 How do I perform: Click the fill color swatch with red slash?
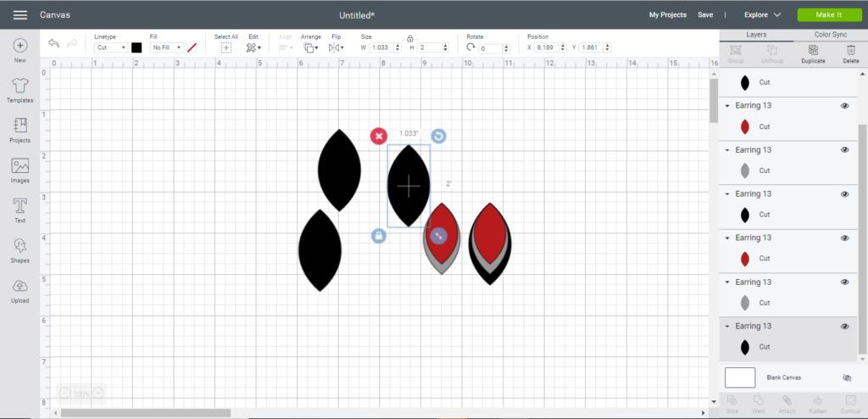[x=192, y=47]
